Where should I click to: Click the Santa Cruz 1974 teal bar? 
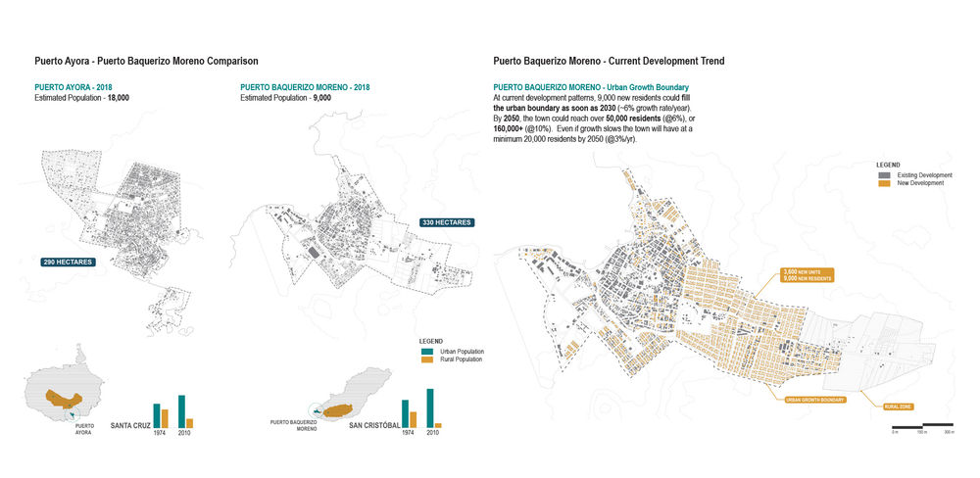(x=157, y=415)
